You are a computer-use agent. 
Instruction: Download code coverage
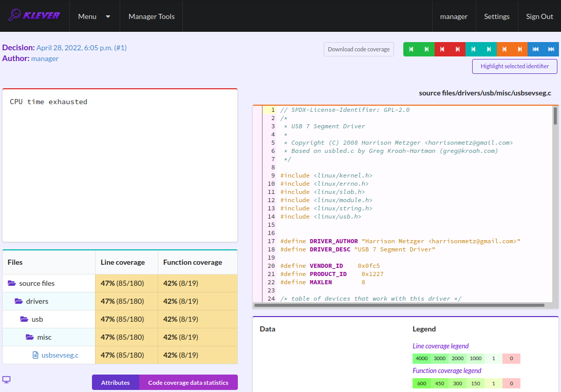point(359,49)
